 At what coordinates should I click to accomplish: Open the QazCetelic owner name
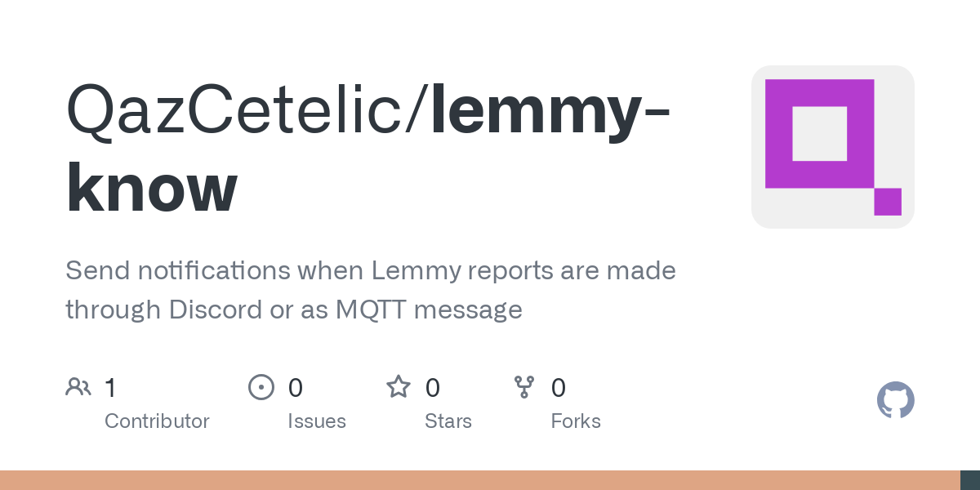(x=246, y=109)
